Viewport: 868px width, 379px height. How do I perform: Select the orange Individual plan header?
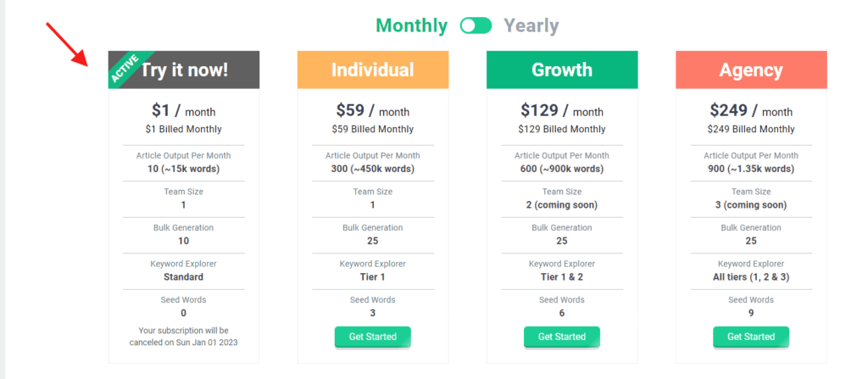pyautogui.click(x=373, y=70)
